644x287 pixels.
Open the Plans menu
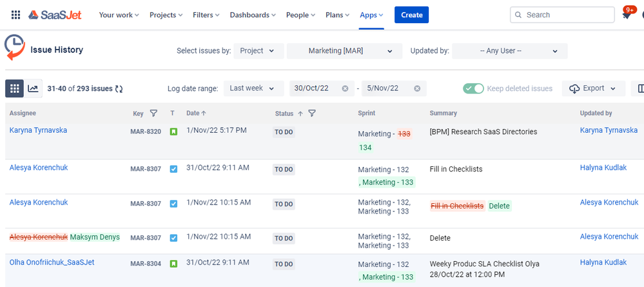(338, 15)
